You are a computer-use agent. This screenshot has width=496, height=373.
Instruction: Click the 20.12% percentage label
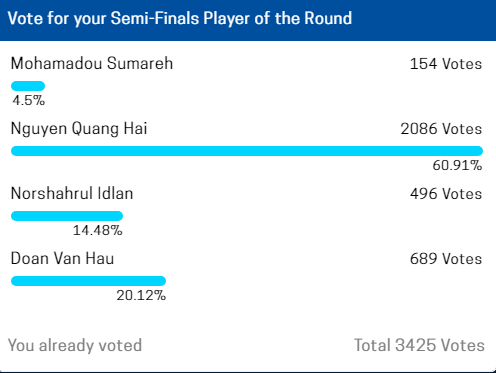pos(141,295)
